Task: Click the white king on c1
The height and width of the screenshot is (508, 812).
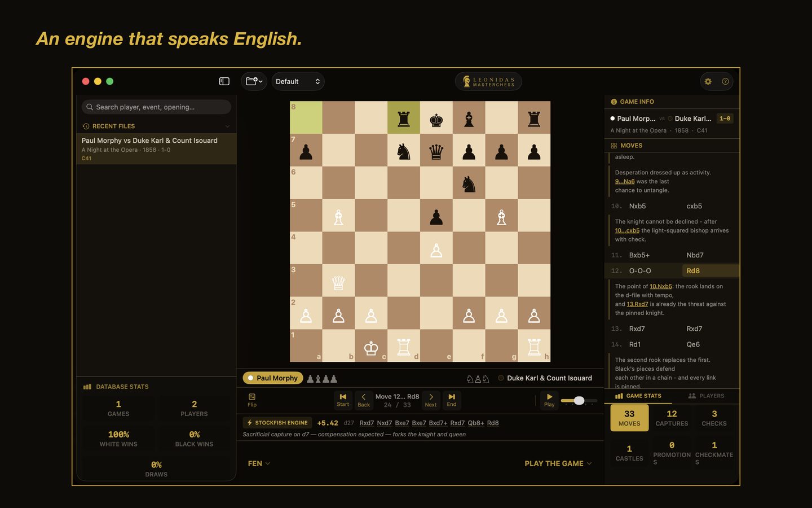Action: (x=371, y=347)
